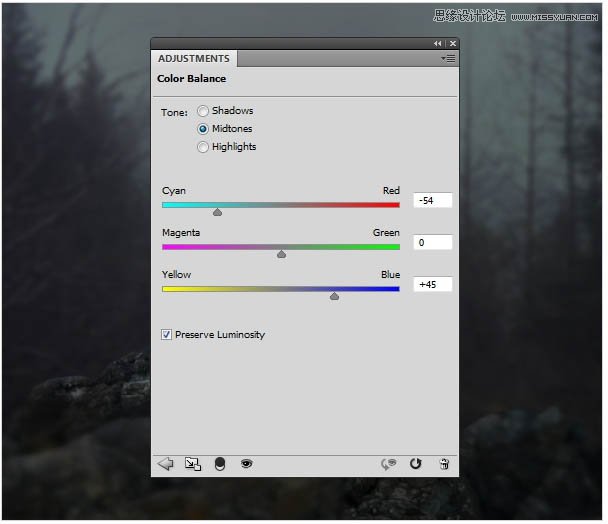Select the Midtones tone option
608x524 pixels.
pyautogui.click(x=203, y=129)
